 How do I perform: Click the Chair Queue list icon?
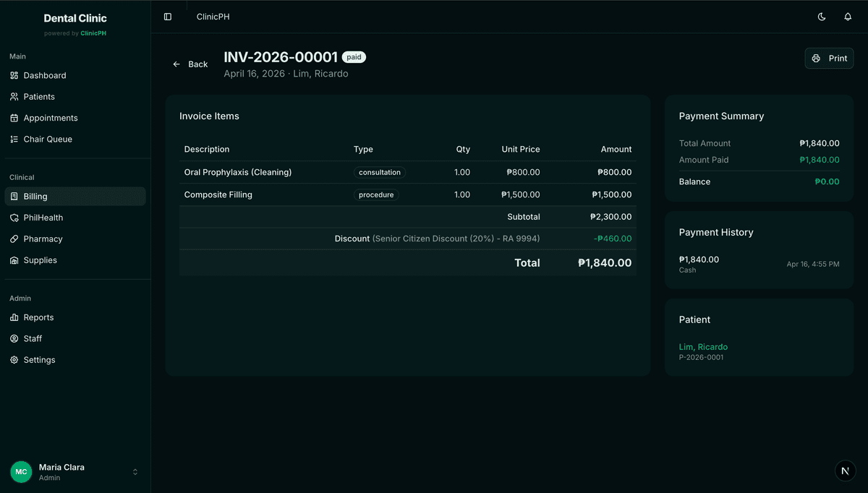14,140
